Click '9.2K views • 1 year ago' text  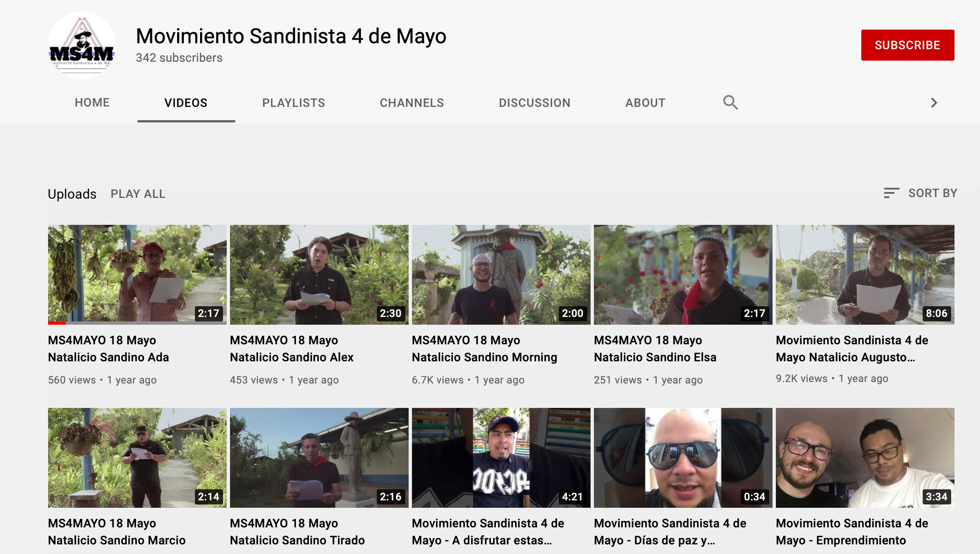click(x=832, y=378)
